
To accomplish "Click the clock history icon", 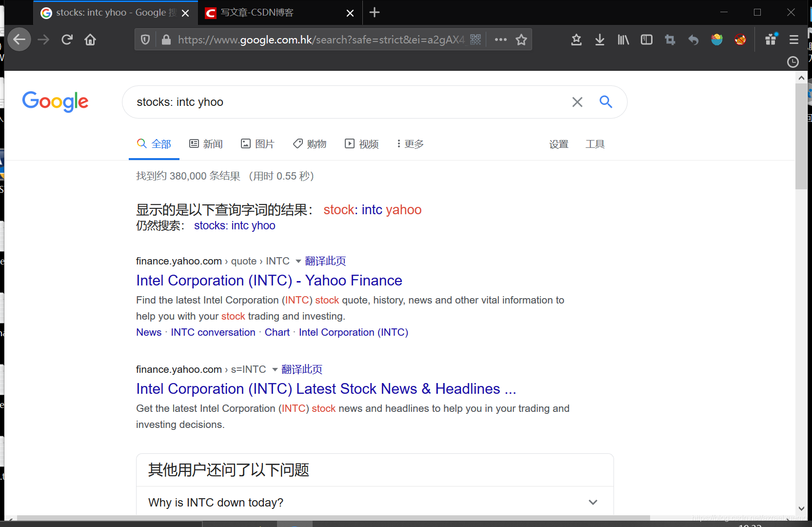I will [x=793, y=62].
